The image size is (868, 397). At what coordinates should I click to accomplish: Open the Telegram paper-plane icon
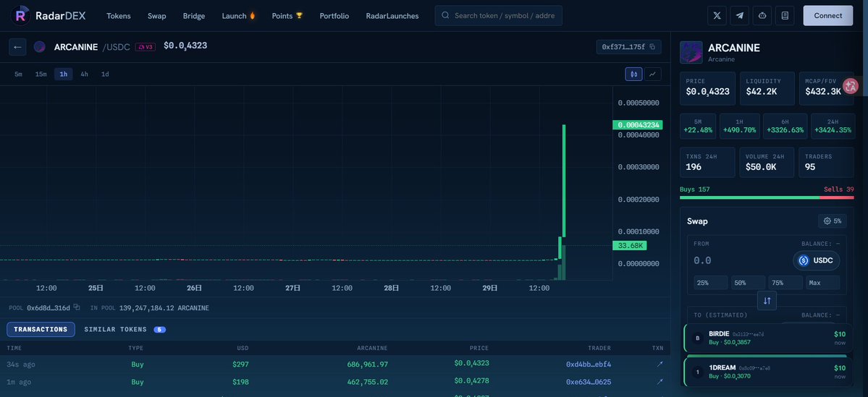(740, 15)
